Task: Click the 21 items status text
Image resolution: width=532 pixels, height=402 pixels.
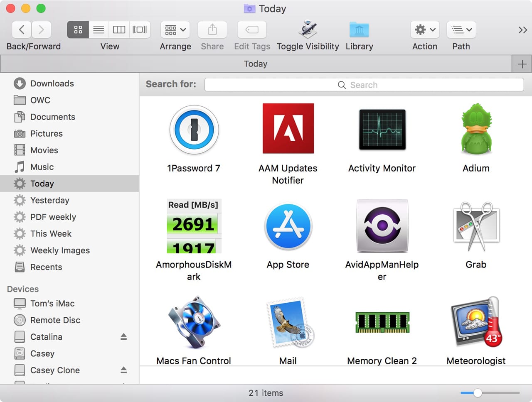Action: pos(266,393)
